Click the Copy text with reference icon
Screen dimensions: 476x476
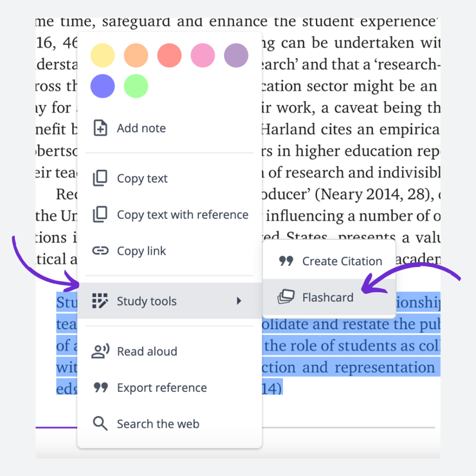tap(100, 214)
